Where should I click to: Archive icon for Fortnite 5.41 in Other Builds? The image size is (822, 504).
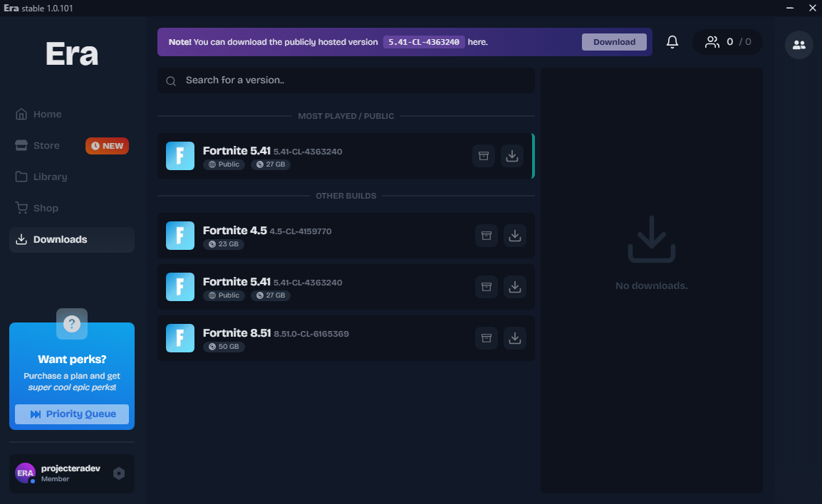(x=487, y=287)
